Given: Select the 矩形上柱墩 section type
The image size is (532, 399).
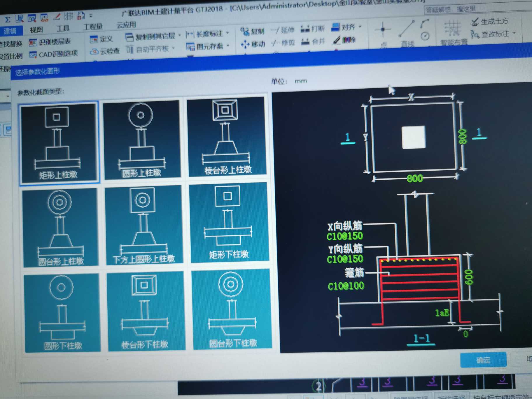Looking at the screenshot, I should (x=59, y=143).
